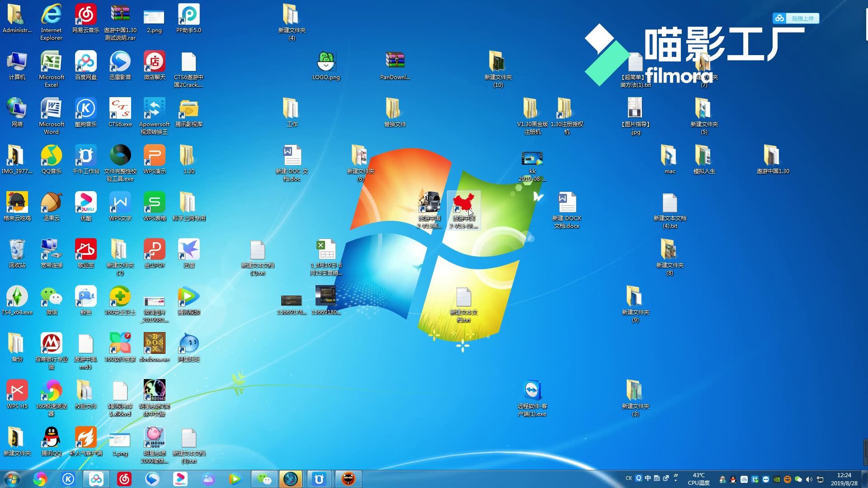Select the 回收站 recycle bin icon
This screenshot has width=868, height=488.
pos(17,253)
